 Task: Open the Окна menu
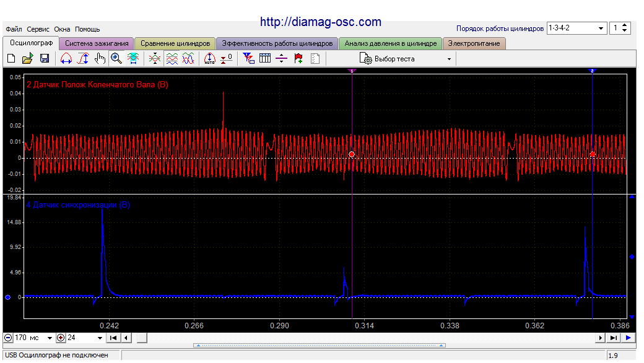62,29
